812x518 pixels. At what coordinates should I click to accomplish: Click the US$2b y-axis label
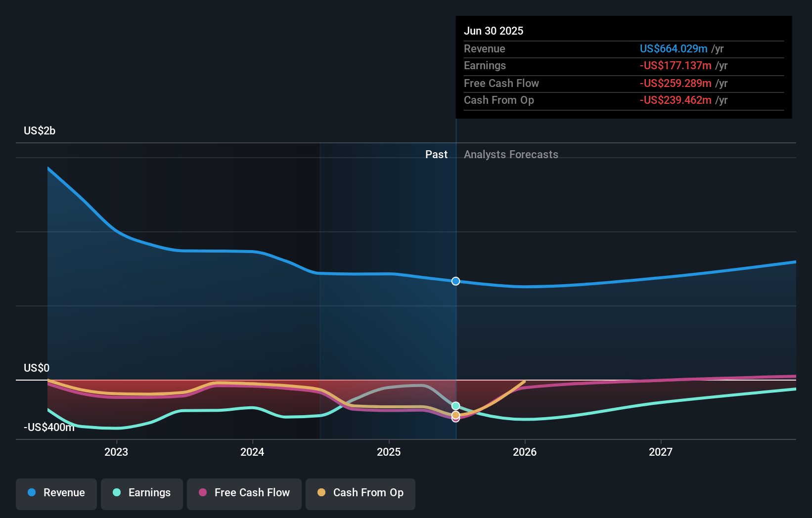pos(40,131)
